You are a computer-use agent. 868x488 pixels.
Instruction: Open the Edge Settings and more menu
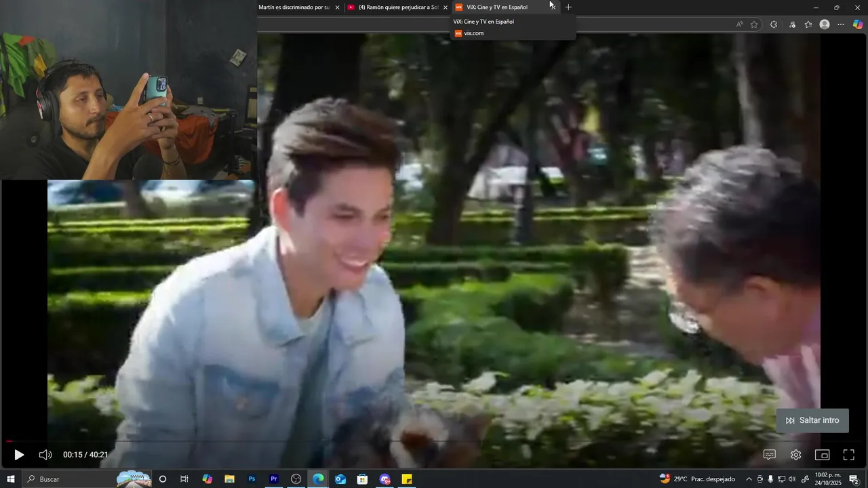tap(841, 24)
